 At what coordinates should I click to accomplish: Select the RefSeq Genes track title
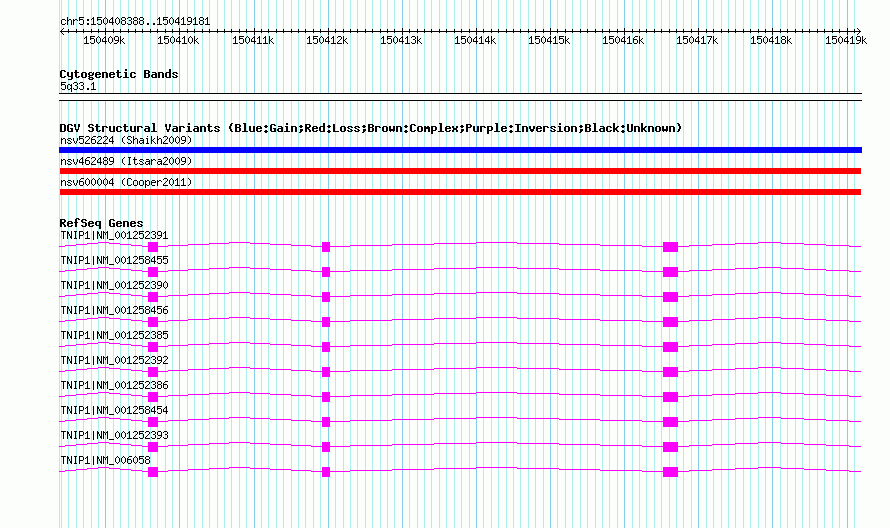pyautogui.click(x=101, y=223)
